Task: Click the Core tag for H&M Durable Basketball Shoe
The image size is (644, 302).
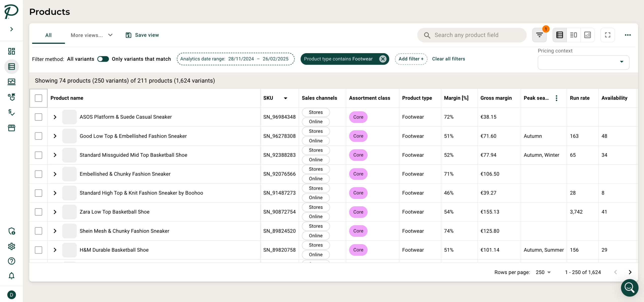Action: click(358, 250)
